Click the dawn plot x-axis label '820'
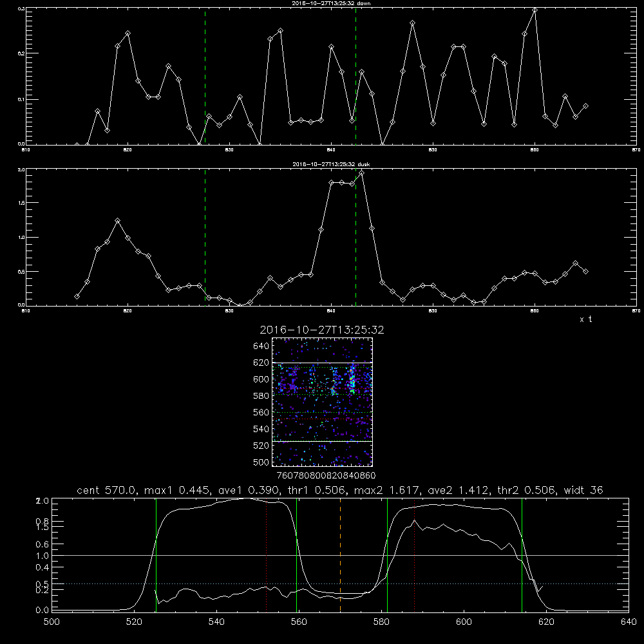644x644 pixels. point(128,150)
